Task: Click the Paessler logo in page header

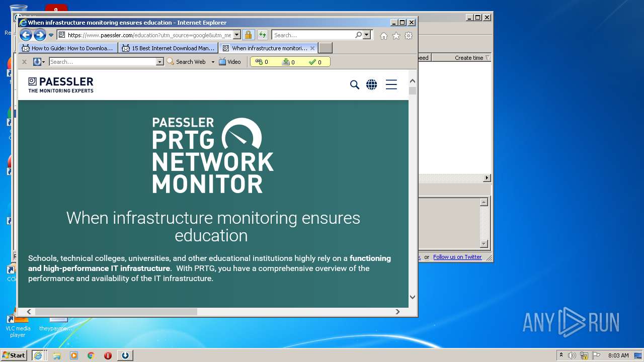Action: click(x=61, y=84)
